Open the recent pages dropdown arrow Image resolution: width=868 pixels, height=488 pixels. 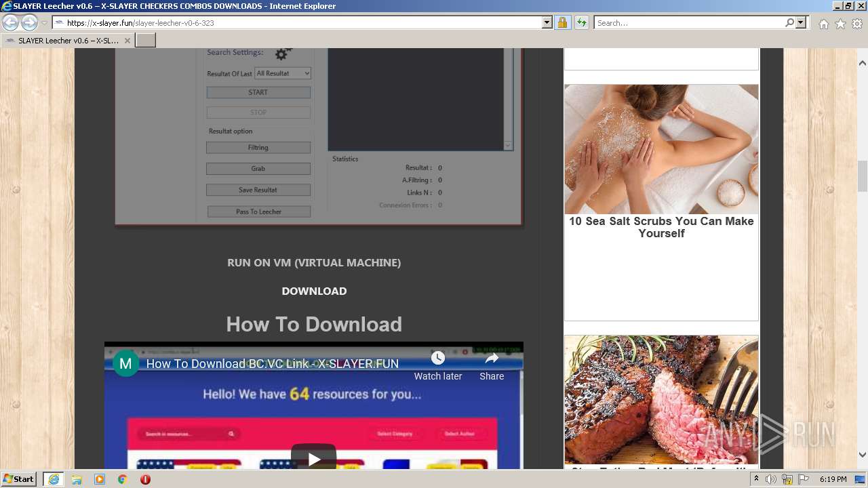44,23
